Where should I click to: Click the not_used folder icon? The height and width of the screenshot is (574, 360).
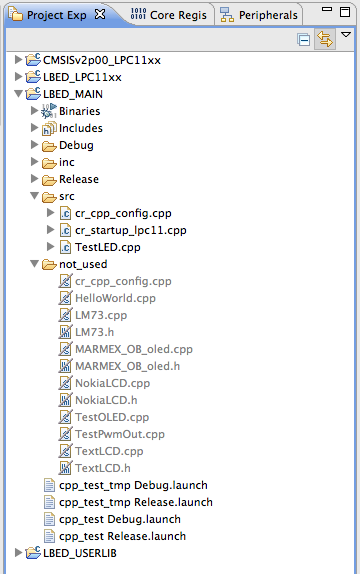tap(49, 265)
